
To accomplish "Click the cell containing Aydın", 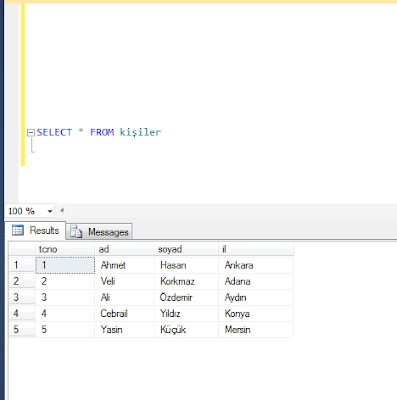I will tap(256, 297).
